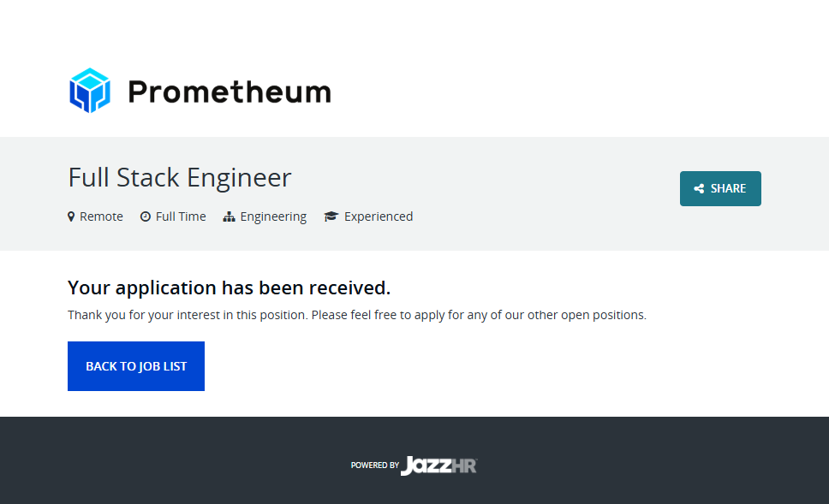Open the JazzHR logo in the footer
The image size is (829, 504).
pyautogui.click(x=438, y=465)
